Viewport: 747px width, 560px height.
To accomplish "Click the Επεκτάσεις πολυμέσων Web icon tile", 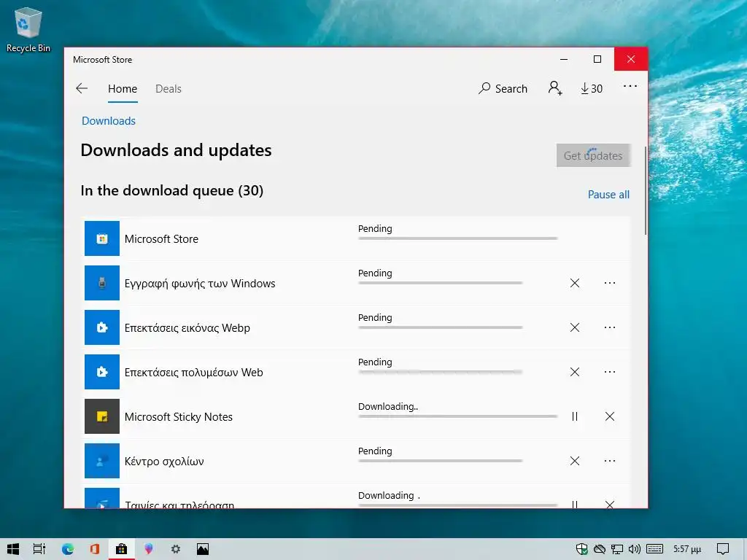I will point(102,372).
